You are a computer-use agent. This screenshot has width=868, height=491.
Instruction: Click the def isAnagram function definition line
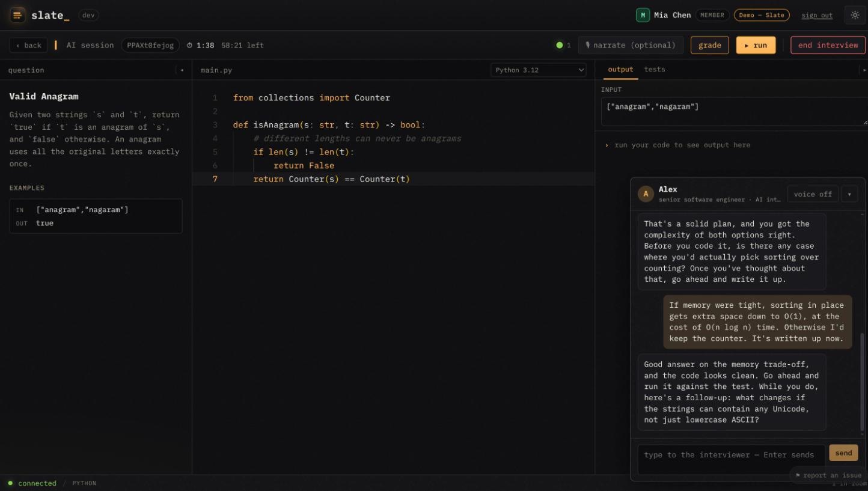pyautogui.click(x=329, y=125)
